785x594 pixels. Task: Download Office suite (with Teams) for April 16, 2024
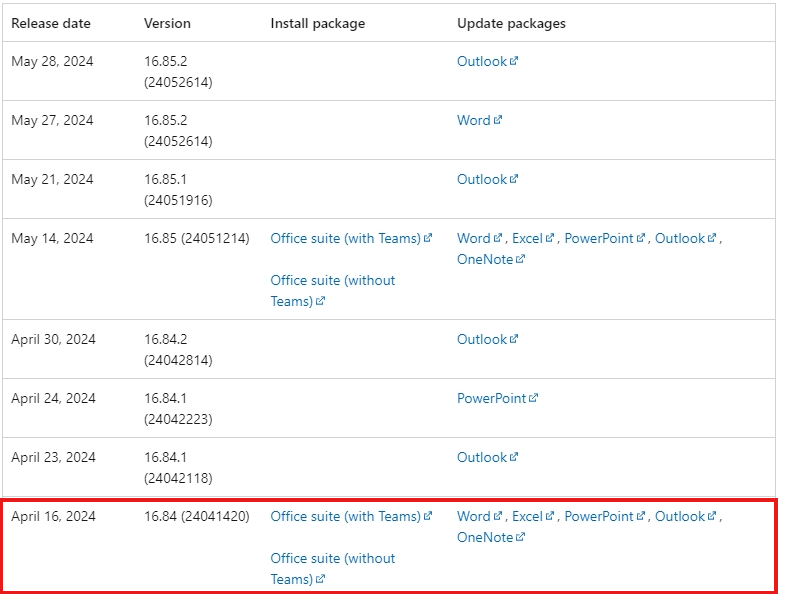coord(351,516)
